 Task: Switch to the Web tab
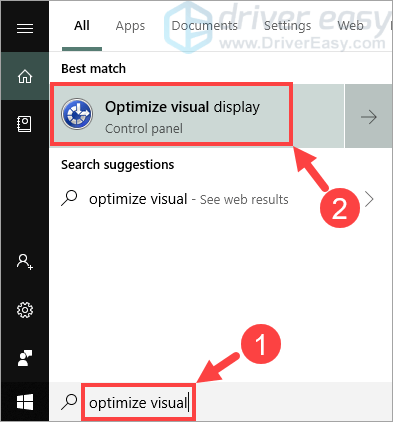350,26
